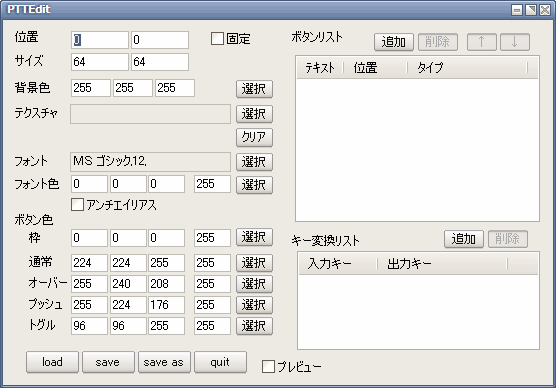Click the プッシュ blue value 176
This screenshot has width=556, height=388.
click(x=167, y=305)
